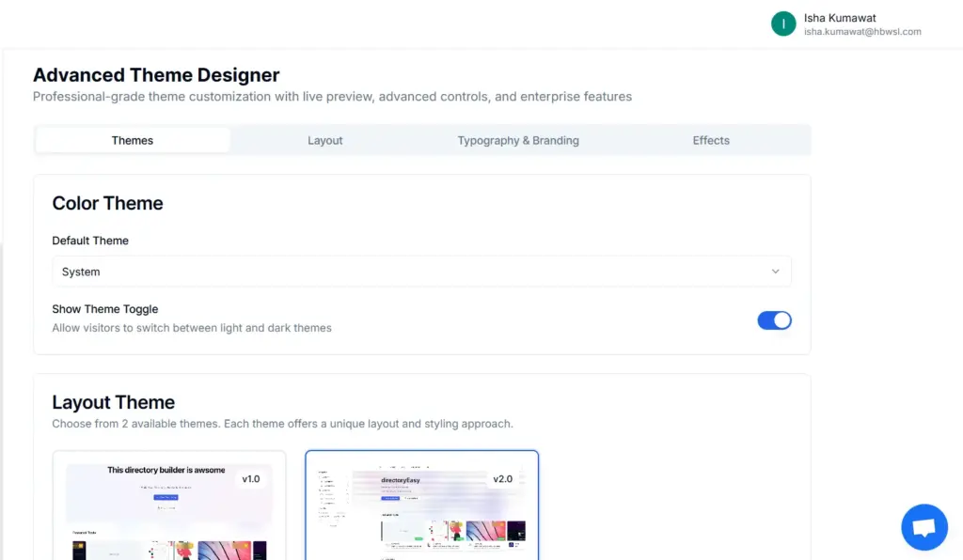This screenshot has height=560, width=963.
Task: View the Effects tab
Action: (x=710, y=139)
